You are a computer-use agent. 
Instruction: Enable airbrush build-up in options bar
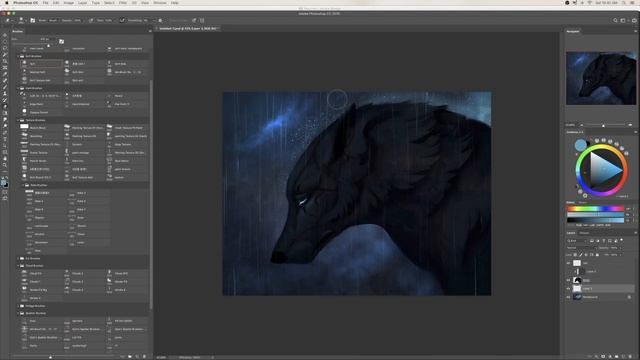click(x=122, y=20)
